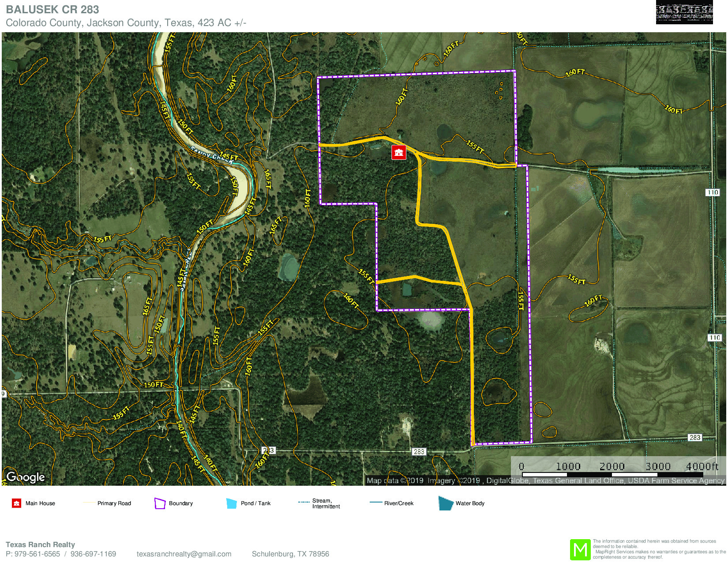
Task: Click the 979-561-6565 phone number
Action: [x=37, y=554]
